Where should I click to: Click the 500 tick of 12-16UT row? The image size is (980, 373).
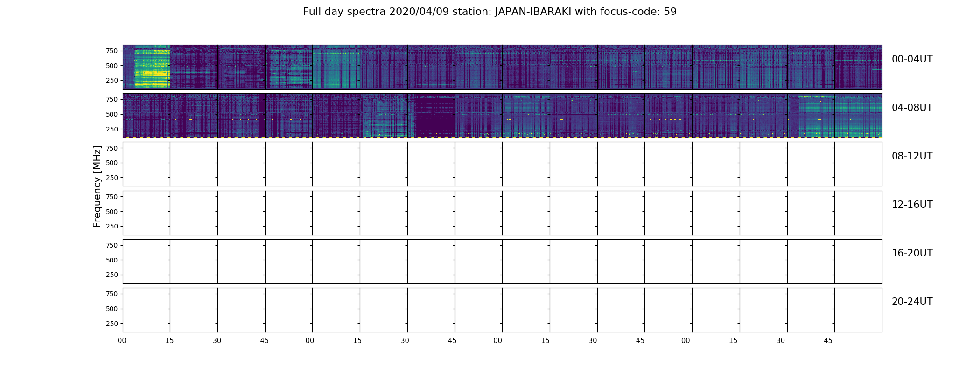[x=112, y=211]
